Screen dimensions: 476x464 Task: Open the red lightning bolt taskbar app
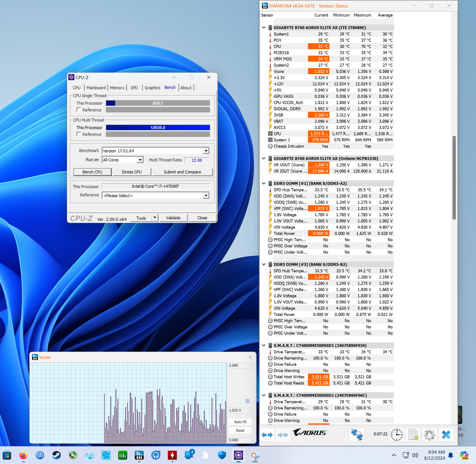(172, 455)
